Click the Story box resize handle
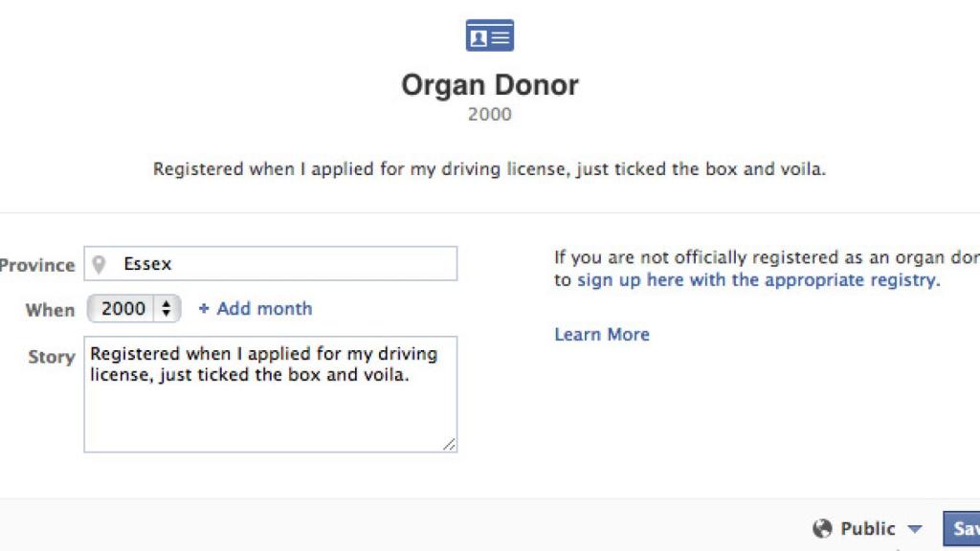Image resolution: width=980 pixels, height=551 pixels. [x=450, y=444]
